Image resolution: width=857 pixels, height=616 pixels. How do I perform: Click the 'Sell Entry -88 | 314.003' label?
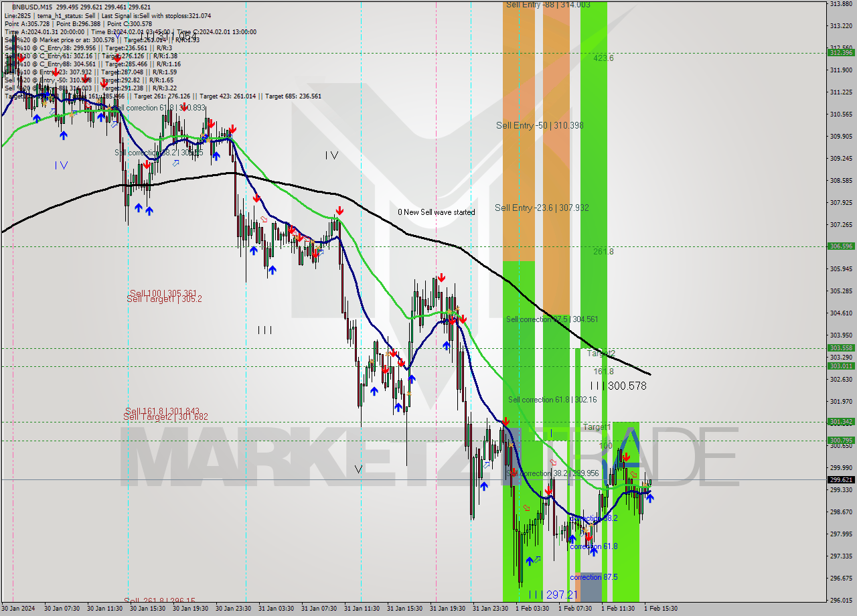tap(548, 5)
